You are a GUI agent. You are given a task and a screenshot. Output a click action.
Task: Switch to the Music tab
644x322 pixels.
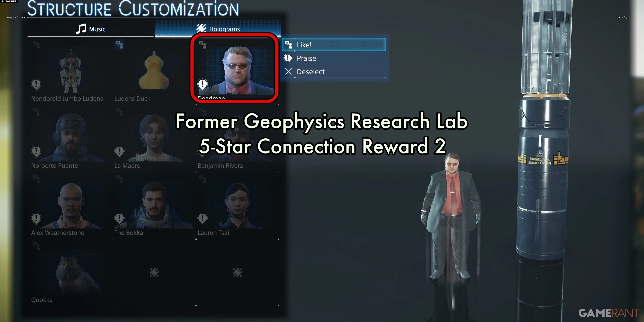(91, 29)
